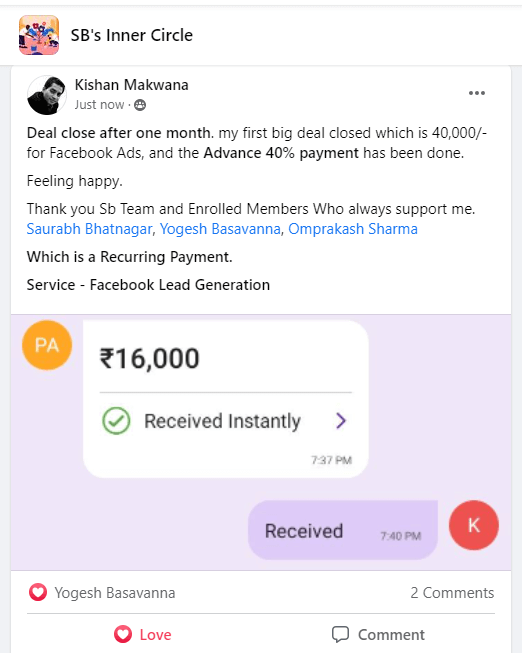Click the Comment speech bubble icon
Screen dimensions: 522x653
(x=340, y=635)
